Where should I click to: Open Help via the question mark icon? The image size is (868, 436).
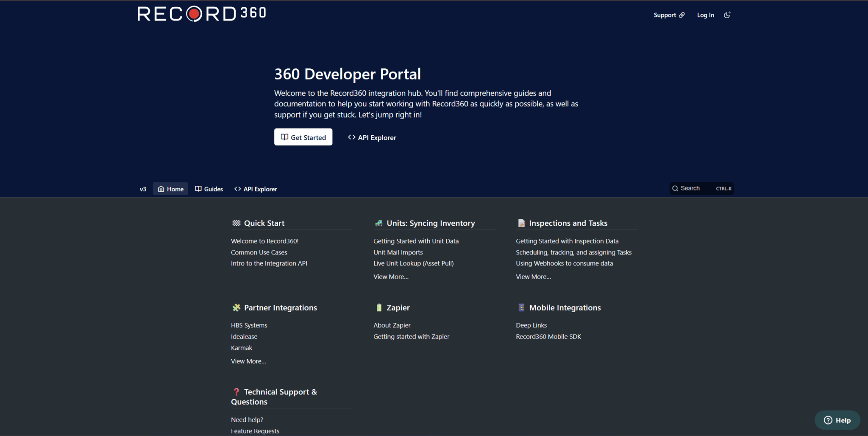[x=828, y=420]
